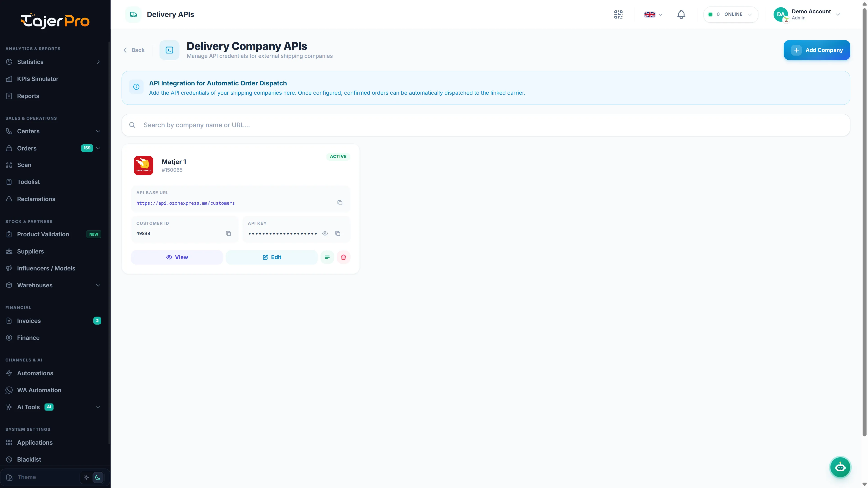Reveal the hidden API key
The height and width of the screenshot is (488, 868).
pos(325,233)
